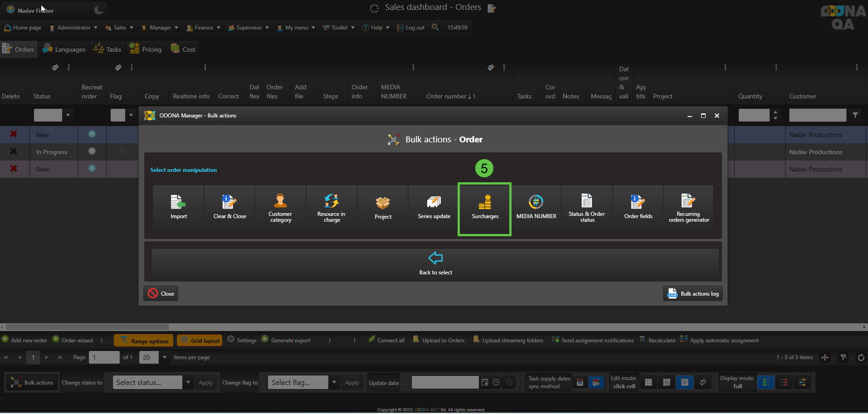Open the items per page dropdown
Image resolution: width=868 pixels, height=414 pixels.
click(165, 357)
